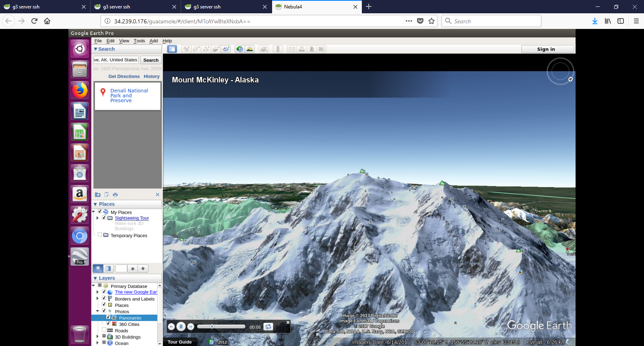This screenshot has width=644, height=346.
Task: Open Get Directions link
Action: click(x=124, y=76)
